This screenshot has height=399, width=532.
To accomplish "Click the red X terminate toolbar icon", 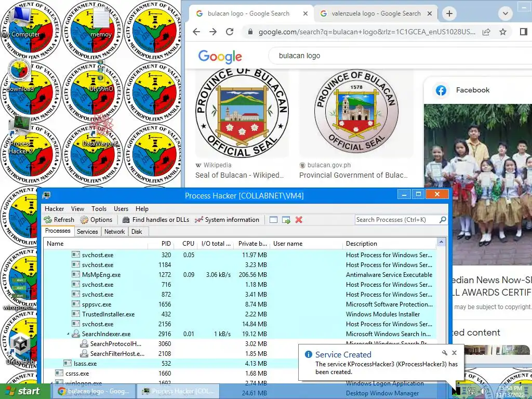I will [x=299, y=220].
